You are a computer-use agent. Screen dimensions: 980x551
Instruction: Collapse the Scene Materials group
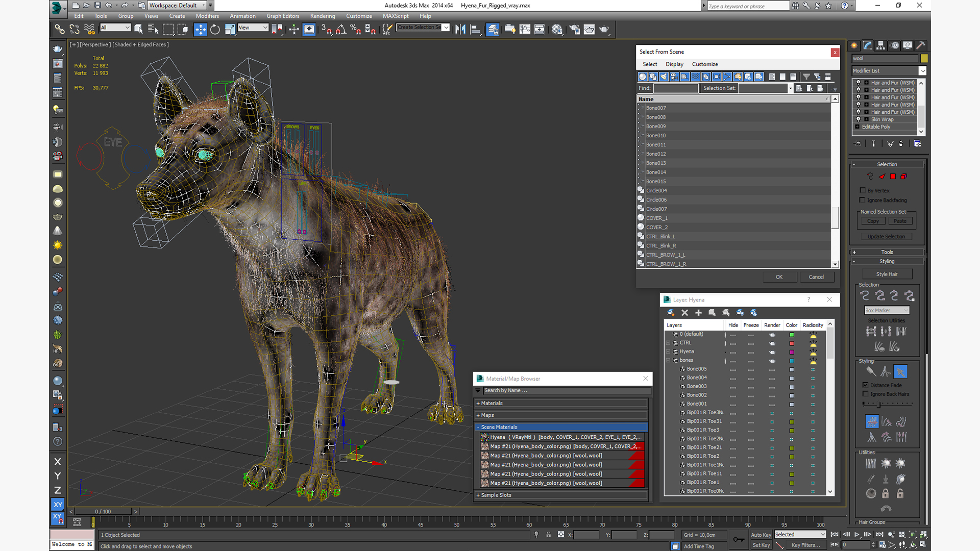(x=561, y=427)
